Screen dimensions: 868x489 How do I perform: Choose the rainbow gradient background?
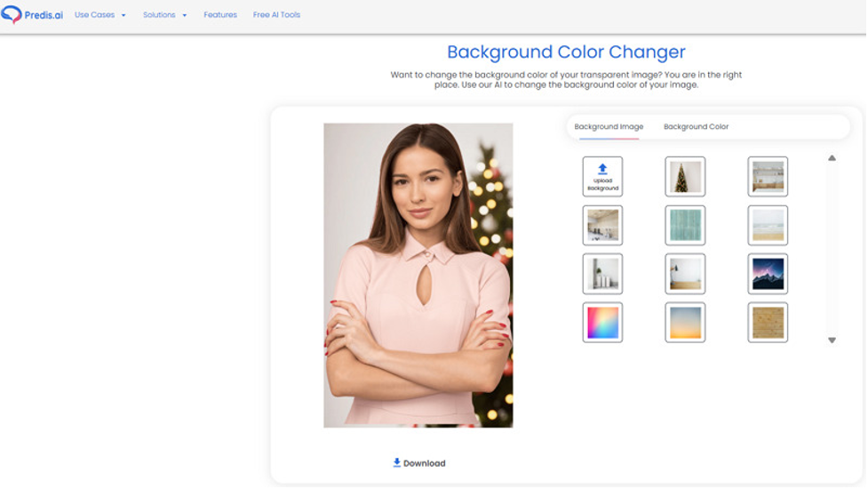[x=602, y=322]
